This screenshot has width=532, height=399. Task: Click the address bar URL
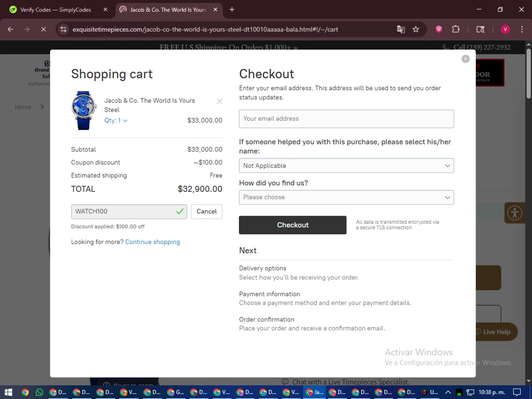205,29
